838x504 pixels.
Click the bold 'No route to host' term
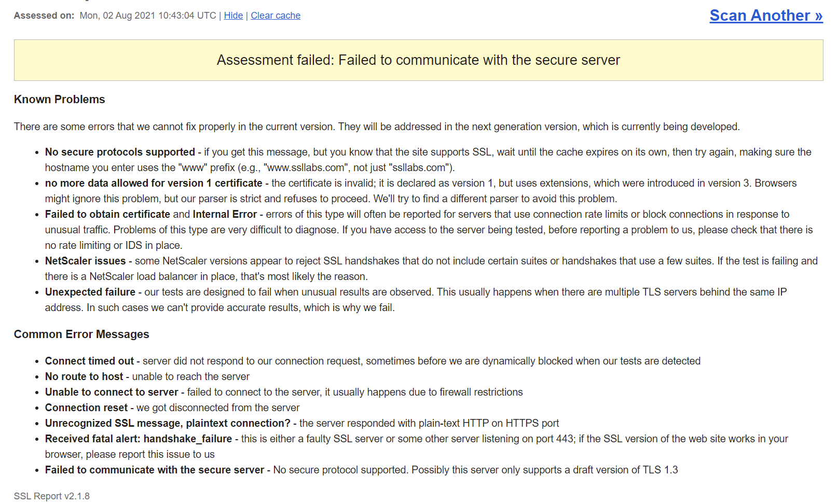point(84,376)
